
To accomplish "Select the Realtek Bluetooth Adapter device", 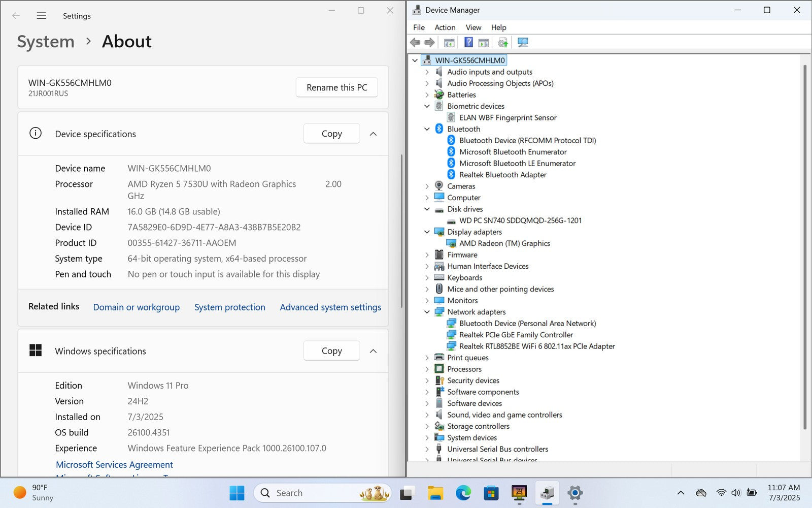I will pyautogui.click(x=502, y=175).
